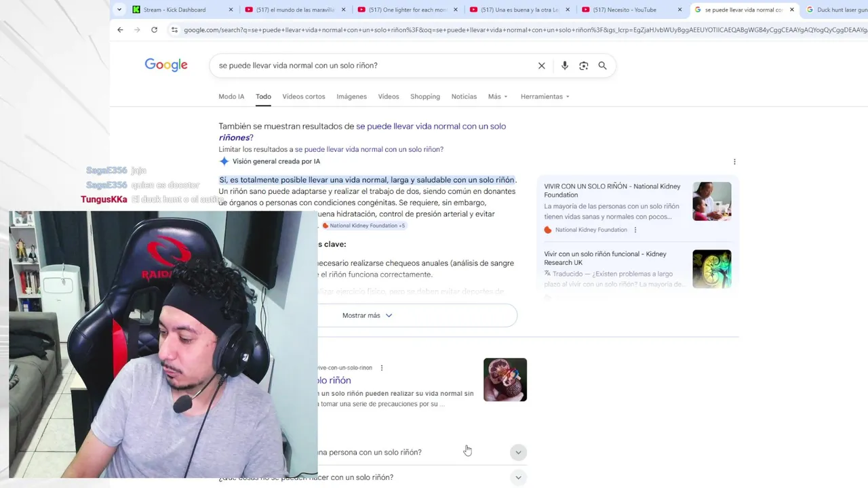Expand the Más dropdown menu

pos(498,96)
